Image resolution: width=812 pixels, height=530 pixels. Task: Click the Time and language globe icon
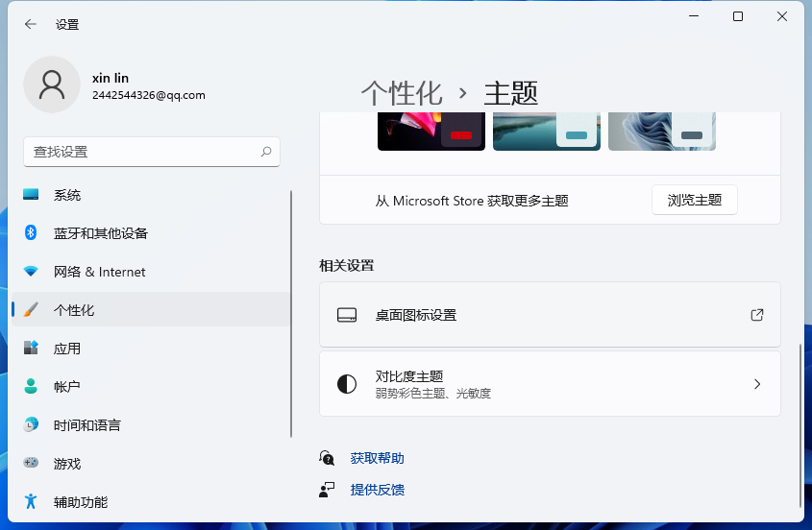[31, 424]
